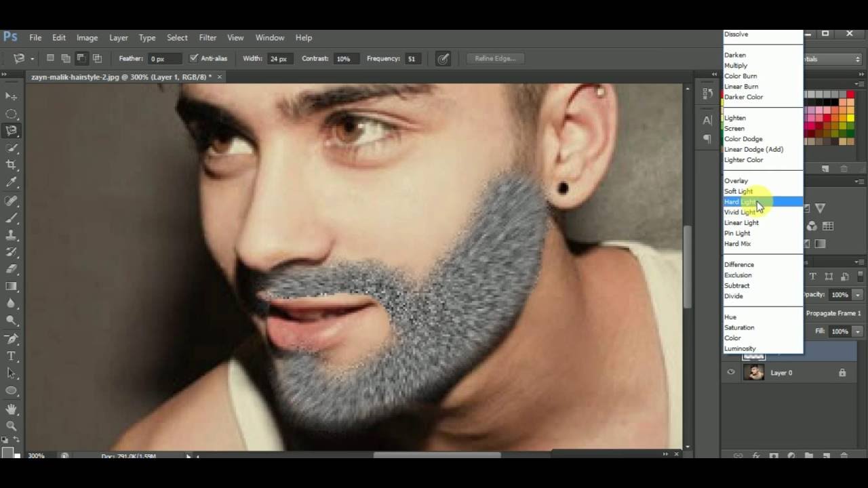Select the Healing Brush tool

tap(11, 201)
